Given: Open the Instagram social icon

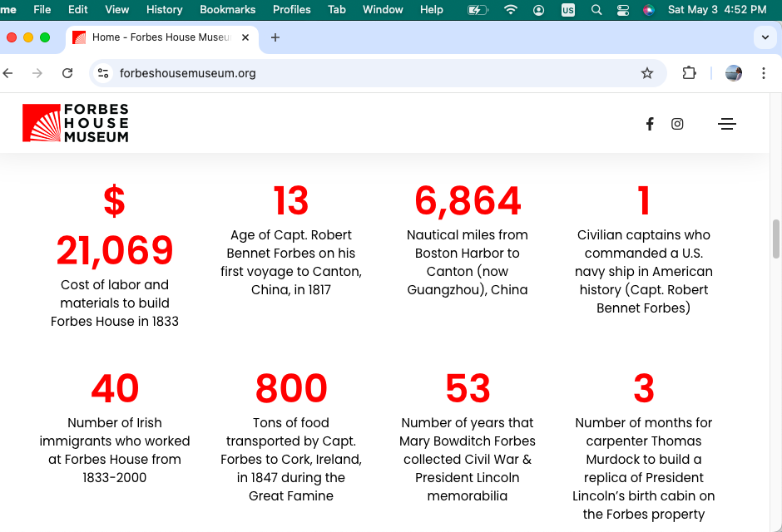Looking at the screenshot, I should pyautogui.click(x=677, y=124).
